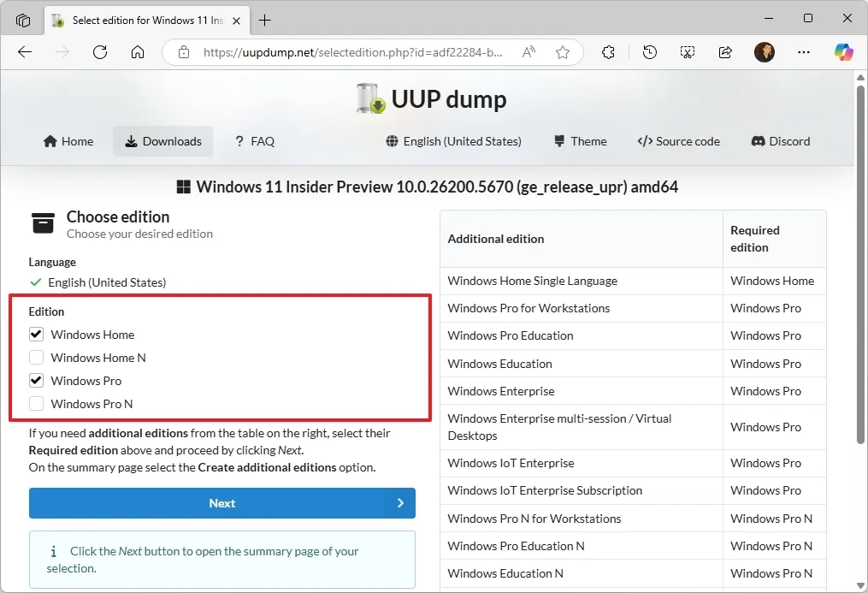Go to browser home page icon
This screenshot has height=593, width=868.
(x=138, y=52)
